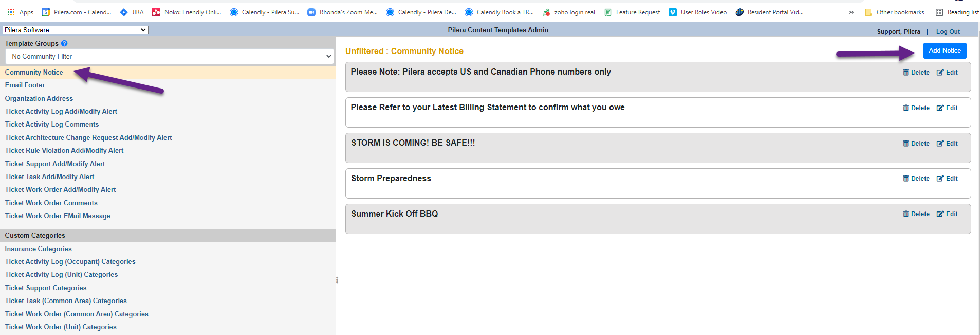980x335 pixels.
Task: Click the panel splitter handle dots
Action: [337, 280]
